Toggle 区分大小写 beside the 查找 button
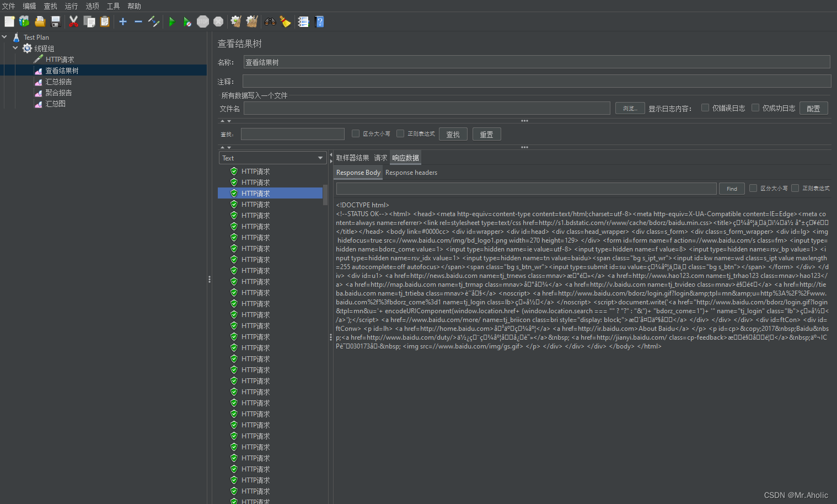The width and height of the screenshot is (837, 504). pos(356,133)
